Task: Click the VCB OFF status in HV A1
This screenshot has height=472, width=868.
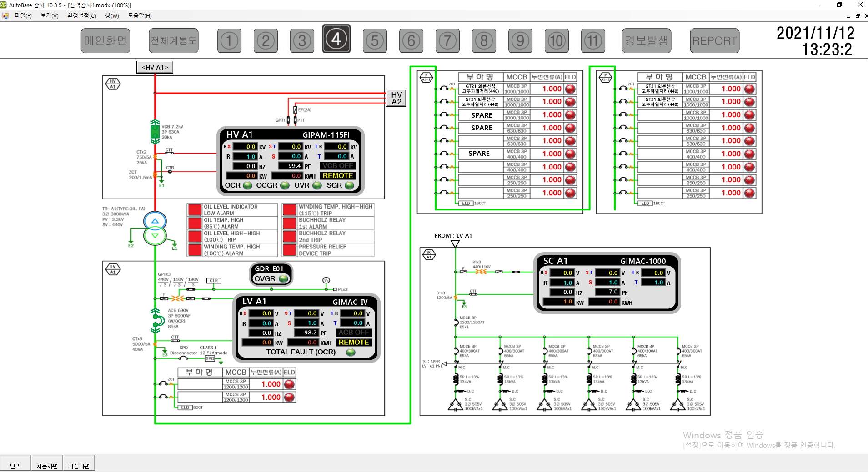Action: pos(338,166)
